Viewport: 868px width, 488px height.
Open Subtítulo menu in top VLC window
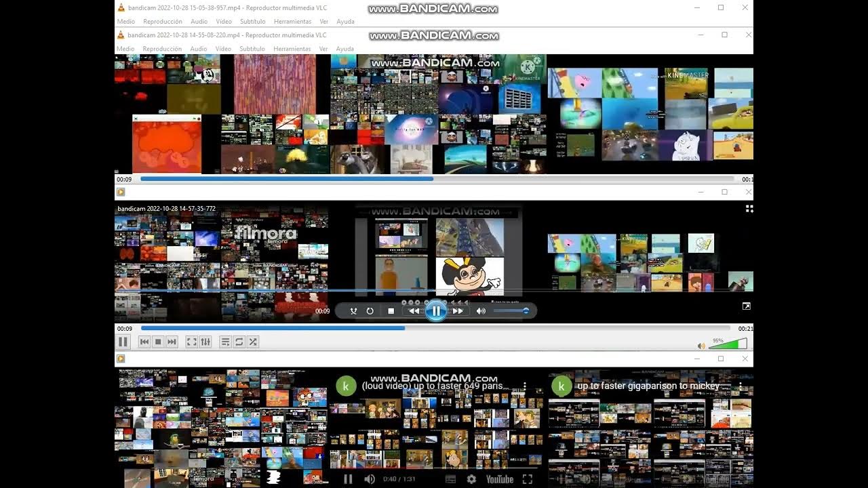coord(252,22)
